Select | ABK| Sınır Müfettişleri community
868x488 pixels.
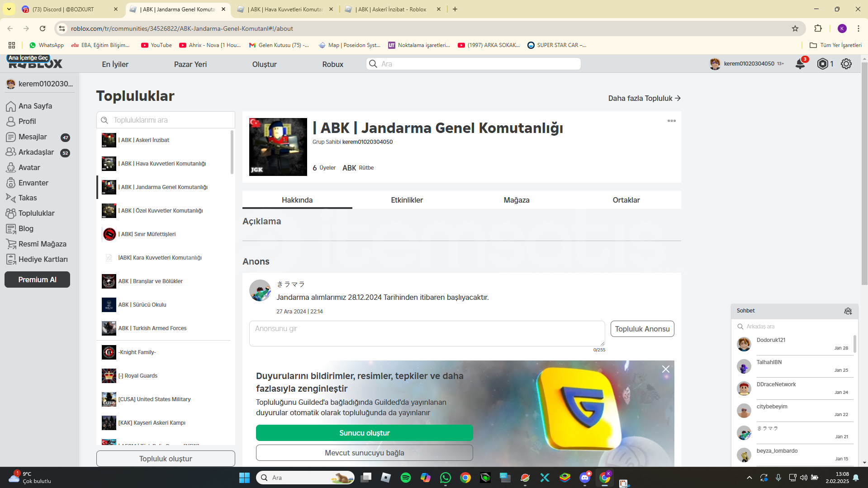pos(164,234)
